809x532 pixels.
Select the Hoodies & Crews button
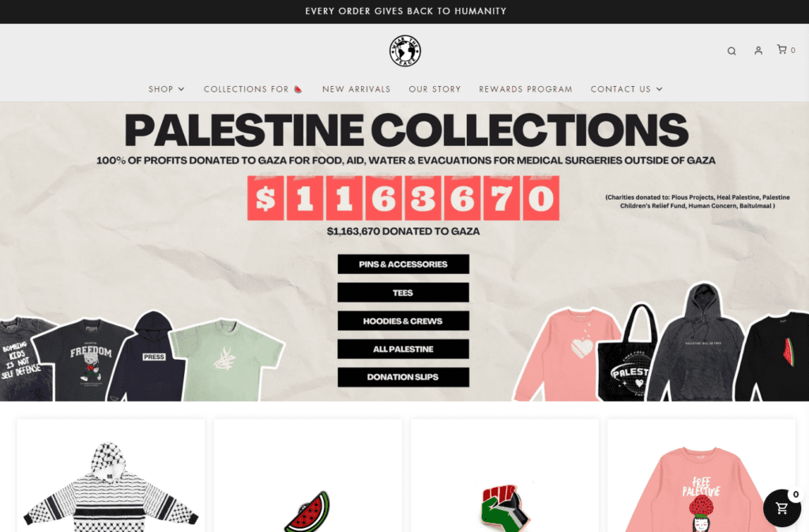[404, 320]
